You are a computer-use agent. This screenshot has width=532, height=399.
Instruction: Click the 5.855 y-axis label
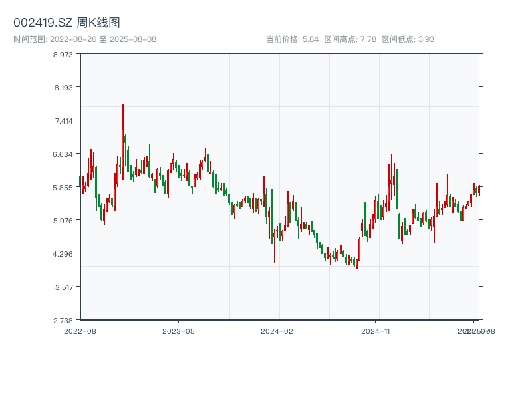coord(63,188)
